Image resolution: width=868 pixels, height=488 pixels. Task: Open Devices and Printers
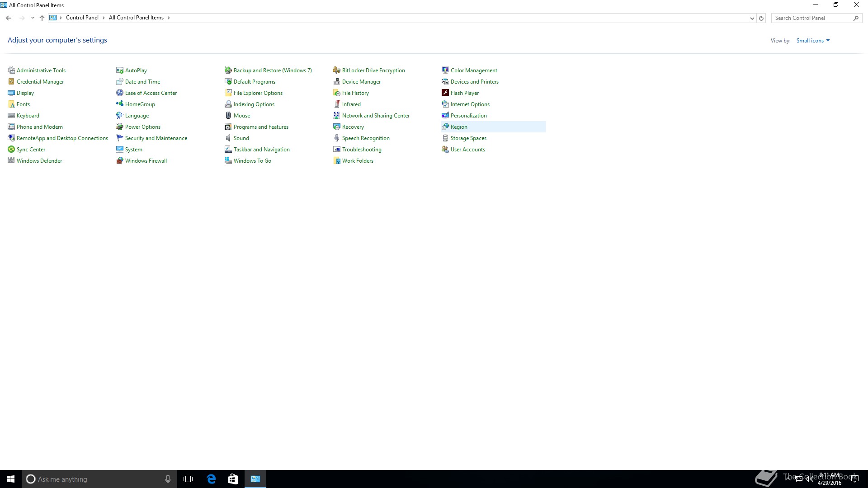click(x=475, y=82)
